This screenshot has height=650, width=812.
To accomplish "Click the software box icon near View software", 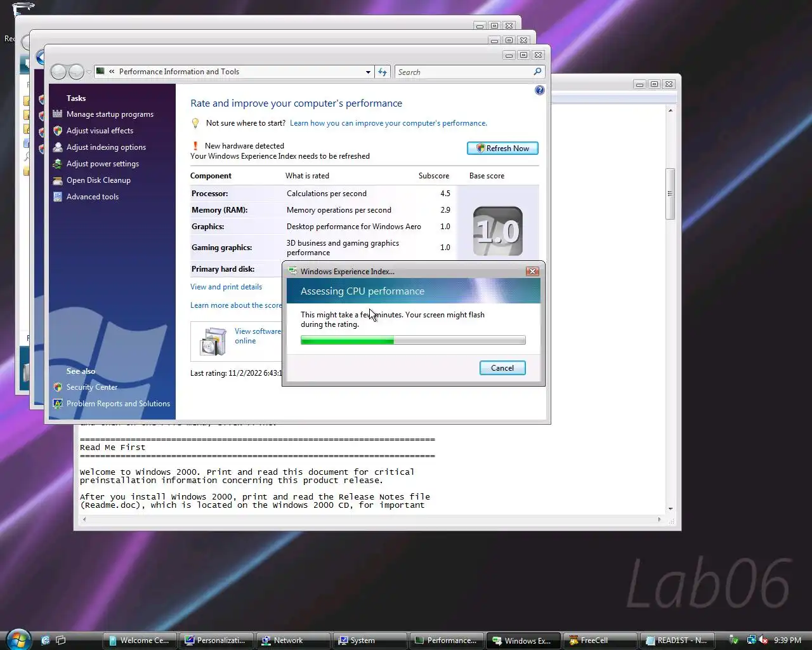I will pos(213,342).
